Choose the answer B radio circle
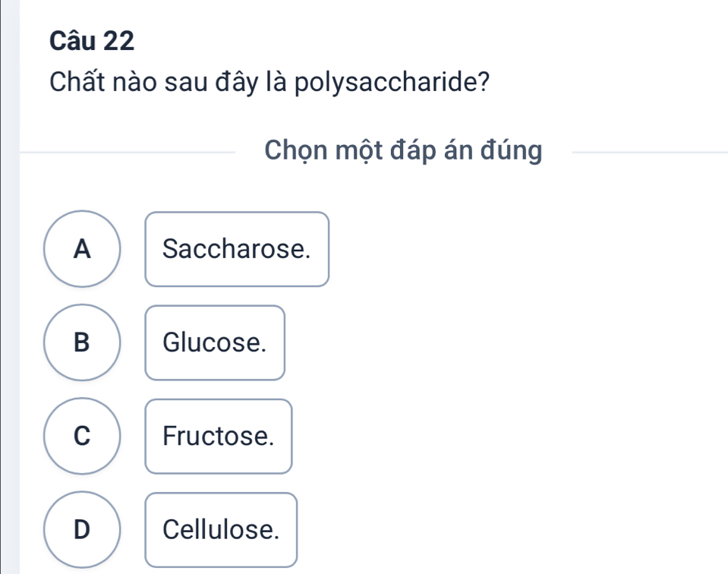Image resolution: width=728 pixels, height=574 pixels. tap(81, 342)
